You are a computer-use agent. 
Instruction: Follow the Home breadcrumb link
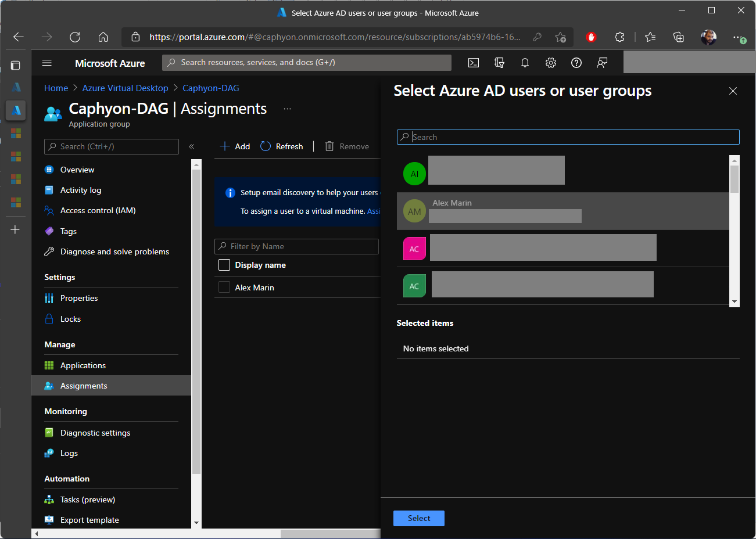coord(56,88)
